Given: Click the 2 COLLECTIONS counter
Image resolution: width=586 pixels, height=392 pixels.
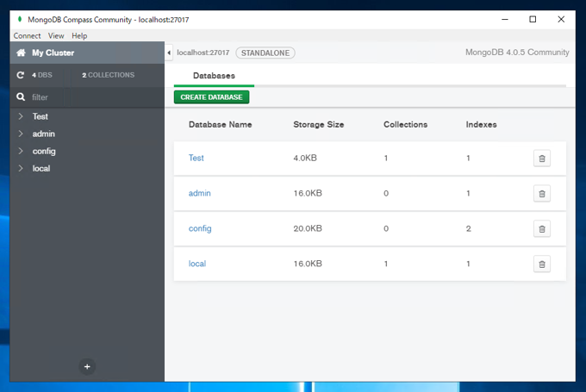Looking at the screenshot, I should coord(108,75).
